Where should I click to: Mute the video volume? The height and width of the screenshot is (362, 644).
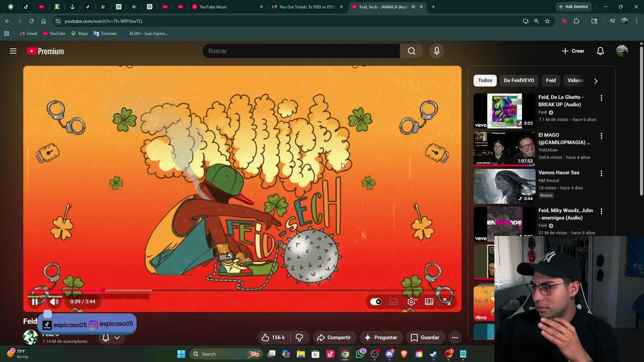pos(54,302)
